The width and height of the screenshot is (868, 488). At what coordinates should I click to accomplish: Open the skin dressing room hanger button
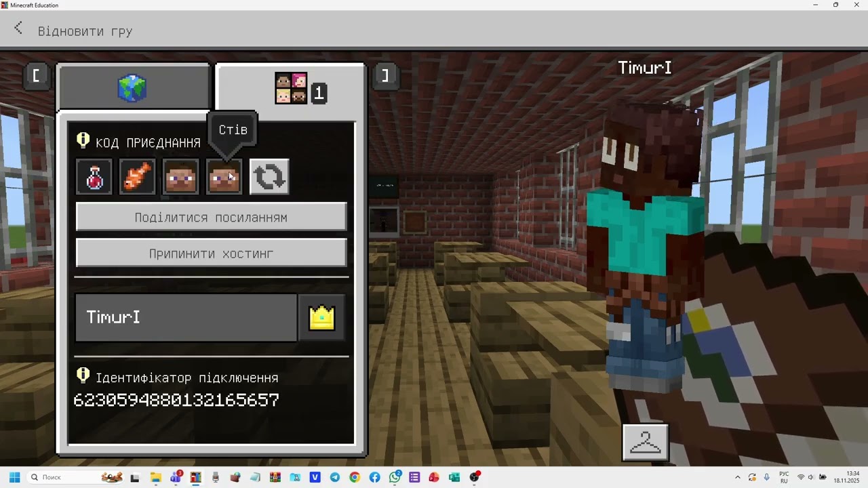tap(645, 443)
